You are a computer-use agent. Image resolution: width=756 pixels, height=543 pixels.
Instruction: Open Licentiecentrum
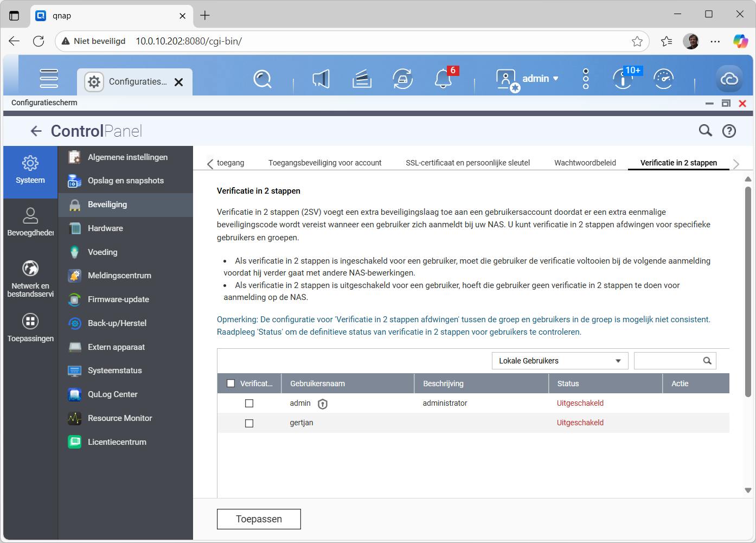coord(125,442)
